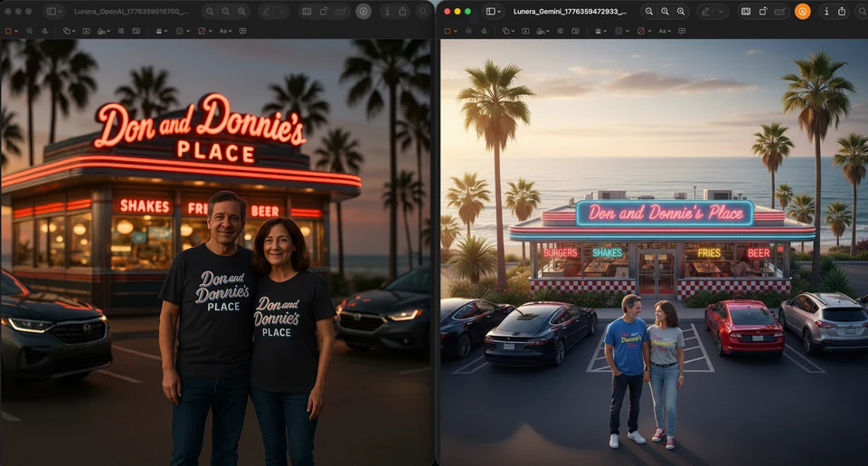This screenshot has width=868, height=466.
Task: Zoom in on the Lunera_Gemini image
Action: click(681, 11)
